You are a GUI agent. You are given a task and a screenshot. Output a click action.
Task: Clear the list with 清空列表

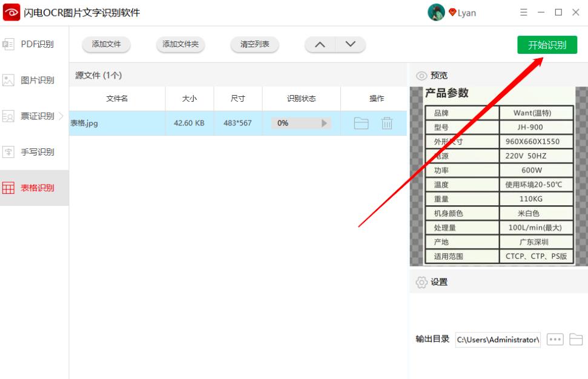(254, 45)
